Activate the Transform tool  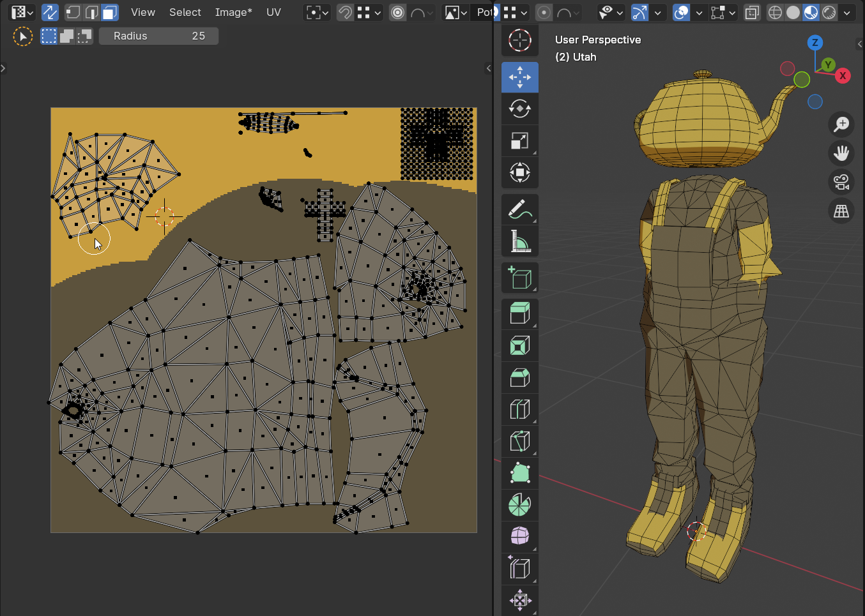pyautogui.click(x=520, y=173)
